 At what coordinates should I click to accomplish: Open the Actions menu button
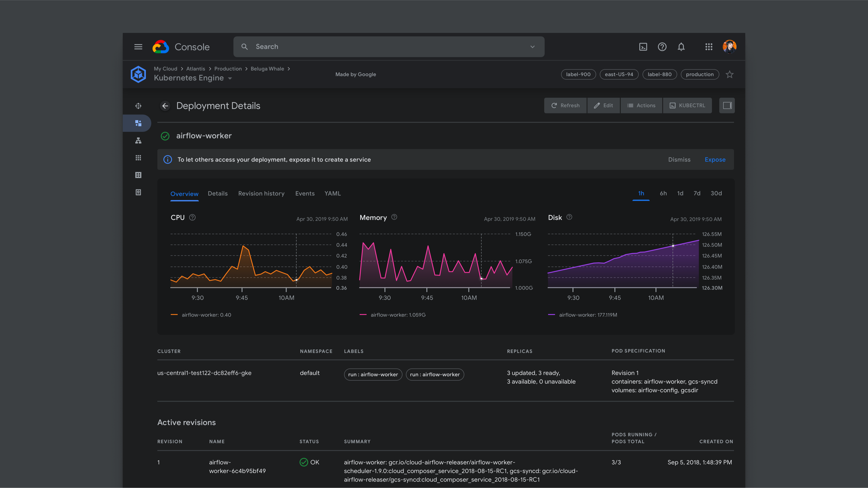(641, 106)
